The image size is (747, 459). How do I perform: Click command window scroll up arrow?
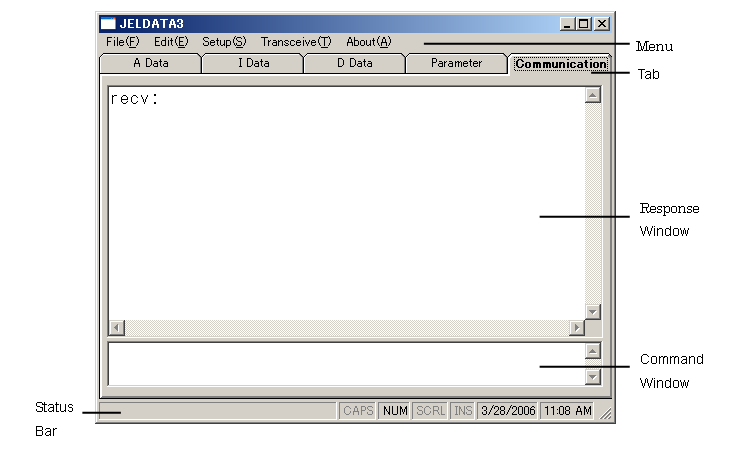[x=592, y=351]
